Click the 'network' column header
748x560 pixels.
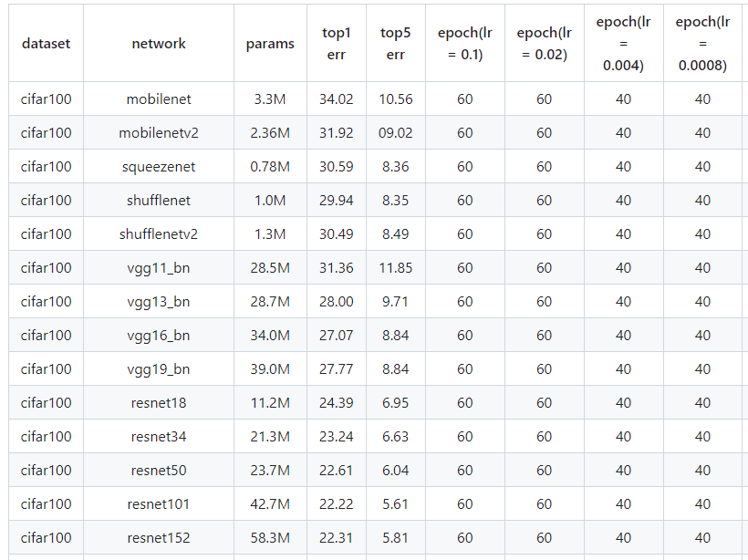(159, 44)
